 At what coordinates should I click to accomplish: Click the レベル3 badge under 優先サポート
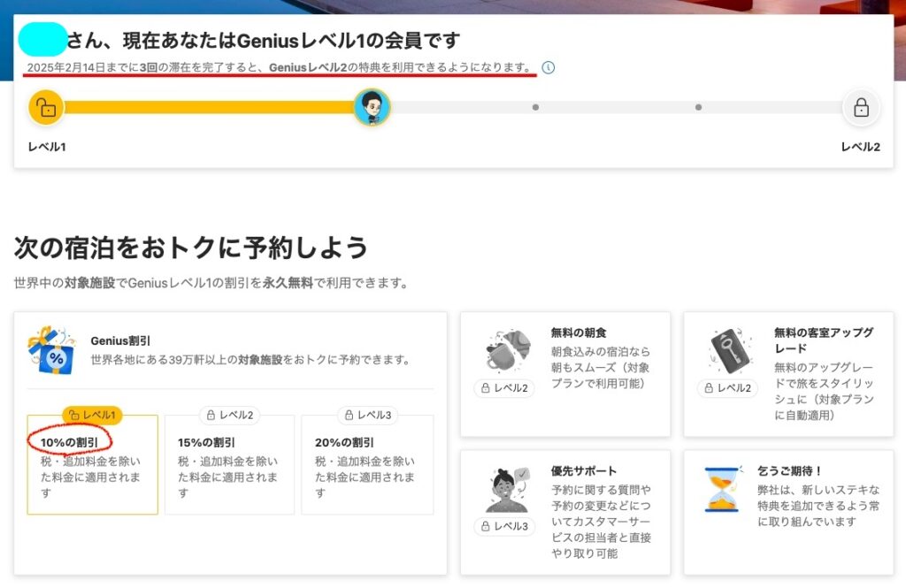coord(504,527)
